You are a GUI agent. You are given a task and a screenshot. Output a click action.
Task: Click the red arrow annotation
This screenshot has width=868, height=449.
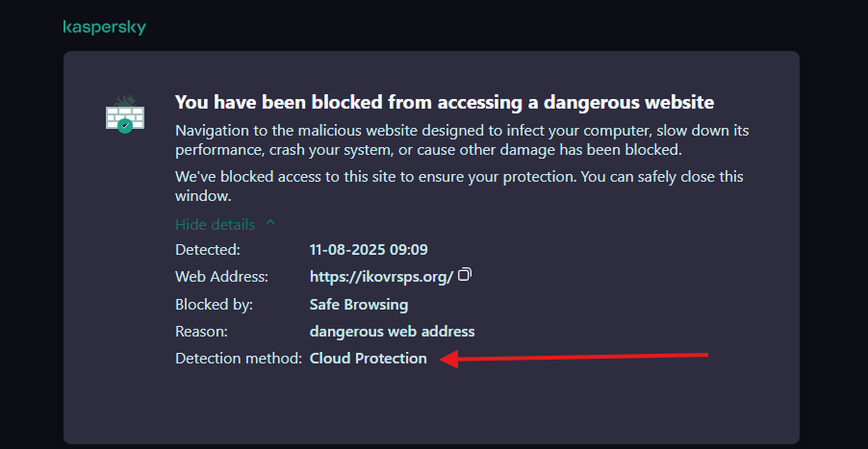click(x=574, y=358)
